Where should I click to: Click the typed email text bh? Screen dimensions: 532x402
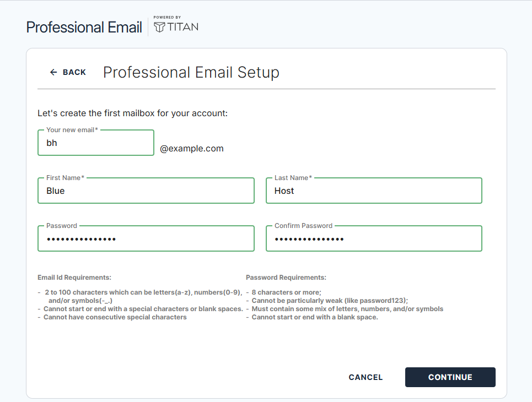pos(51,143)
